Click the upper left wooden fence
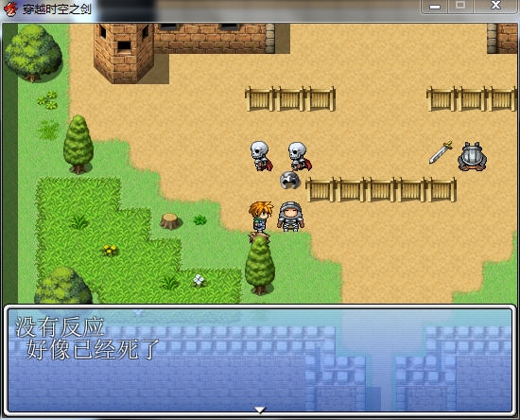This screenshot has height=420, width=520. click(x=290, y=99)
